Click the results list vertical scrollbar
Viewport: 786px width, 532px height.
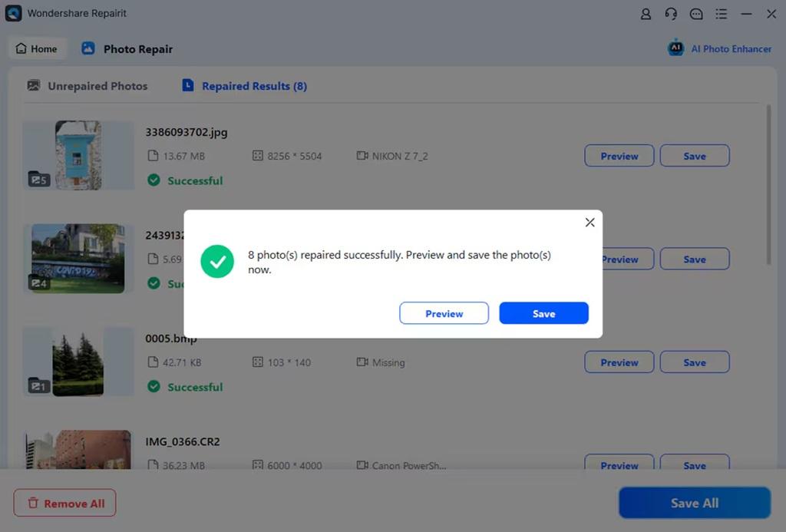[x=768, y=184]
